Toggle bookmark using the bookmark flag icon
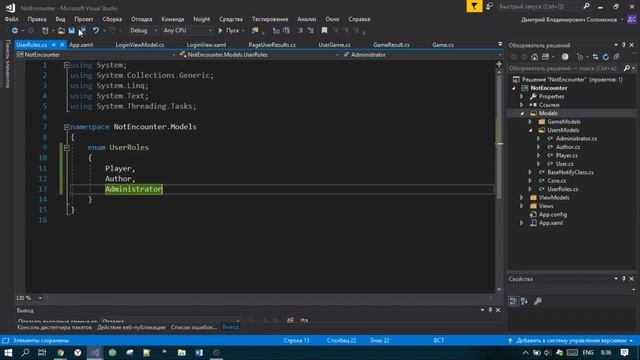The image size is (640, 360). tap(324, 31)
